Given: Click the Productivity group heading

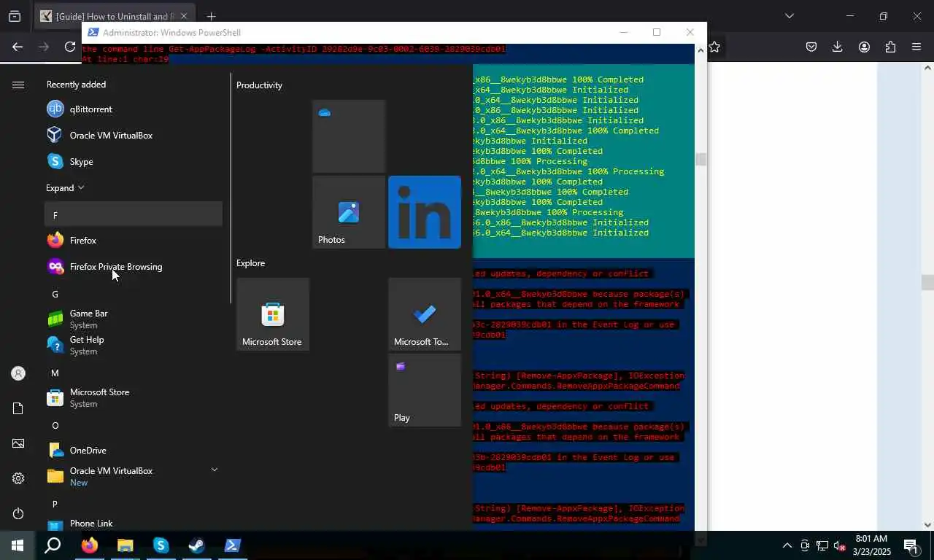Looking at the screenshot, I should pyautogui.click(x=259, y=85).
